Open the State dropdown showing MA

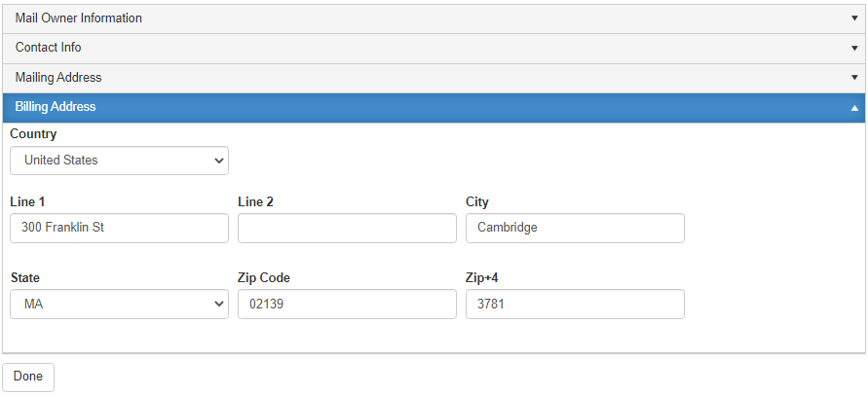click(x=119, y=305)
